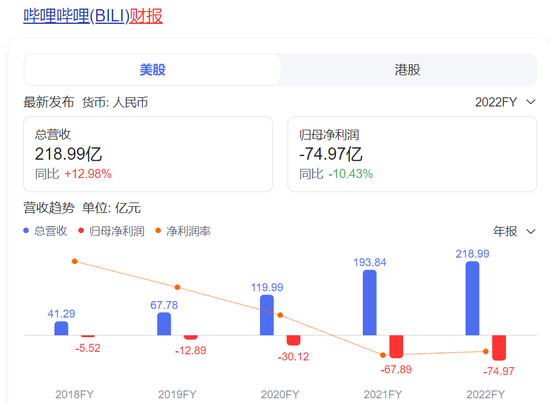Expand the chevron next to 2022FY
550x402 pixels.
tap(531, 102)
